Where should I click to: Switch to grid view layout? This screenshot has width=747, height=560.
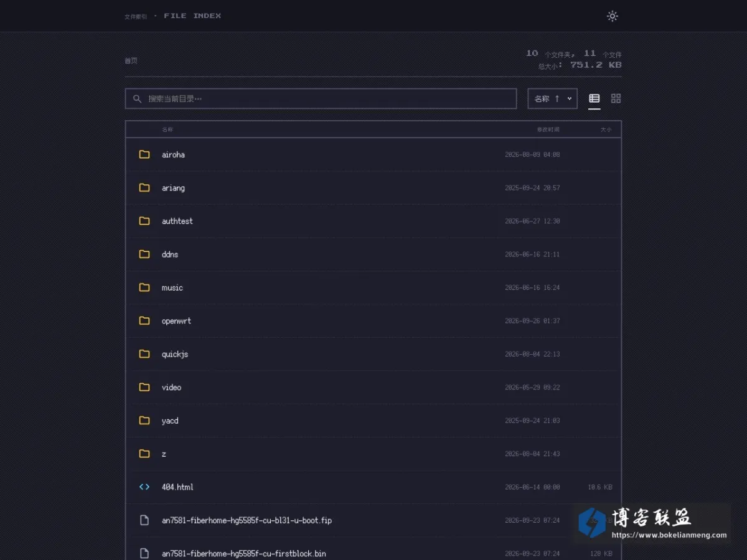point(616,98)
